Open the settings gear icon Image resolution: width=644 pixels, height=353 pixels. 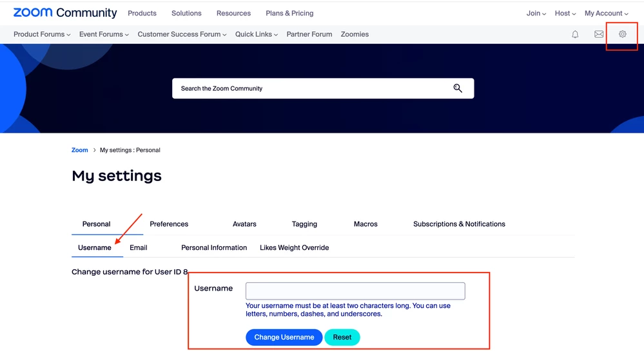(x=623, y=35)
